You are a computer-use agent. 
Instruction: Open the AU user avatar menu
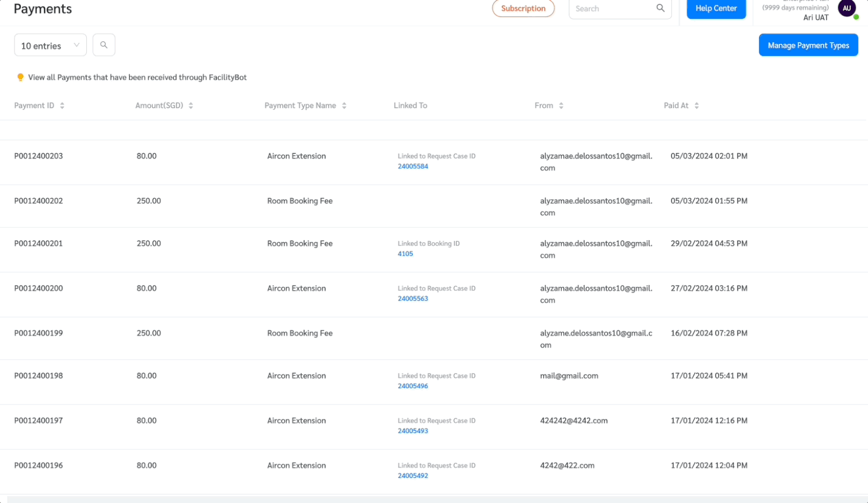pyautogui.click(x=847, y=8)
